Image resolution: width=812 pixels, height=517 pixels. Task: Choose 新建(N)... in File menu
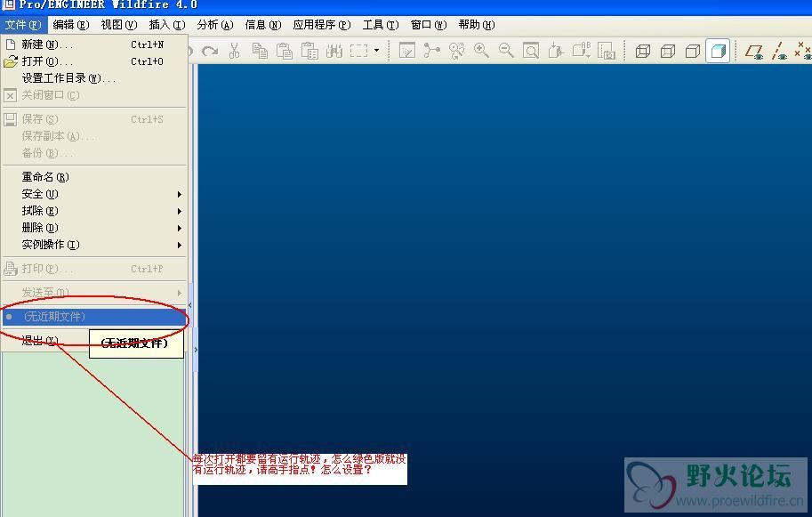[x=94, y=44]
